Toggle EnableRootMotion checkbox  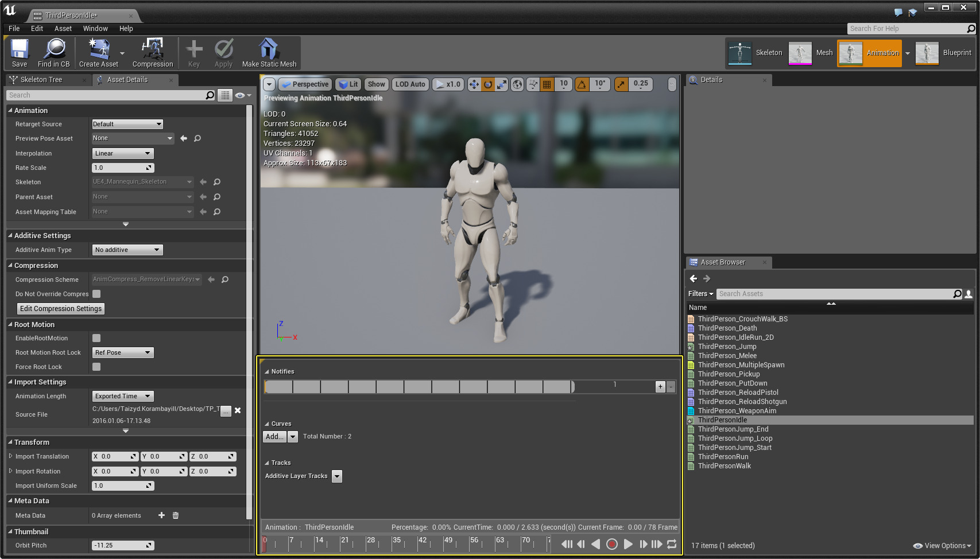[96, 338]
